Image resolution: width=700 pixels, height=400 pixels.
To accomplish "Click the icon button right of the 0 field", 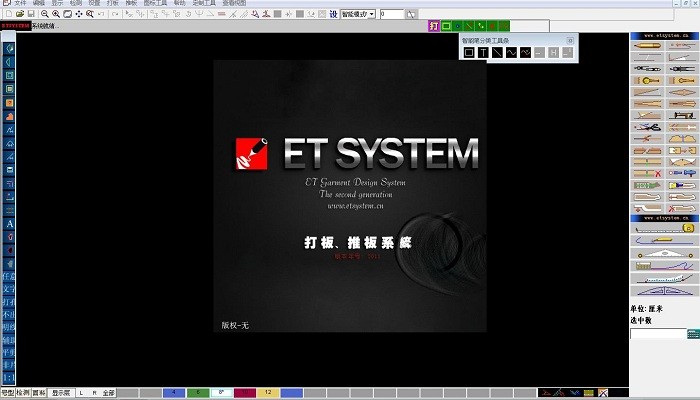I will click(411, 14).
